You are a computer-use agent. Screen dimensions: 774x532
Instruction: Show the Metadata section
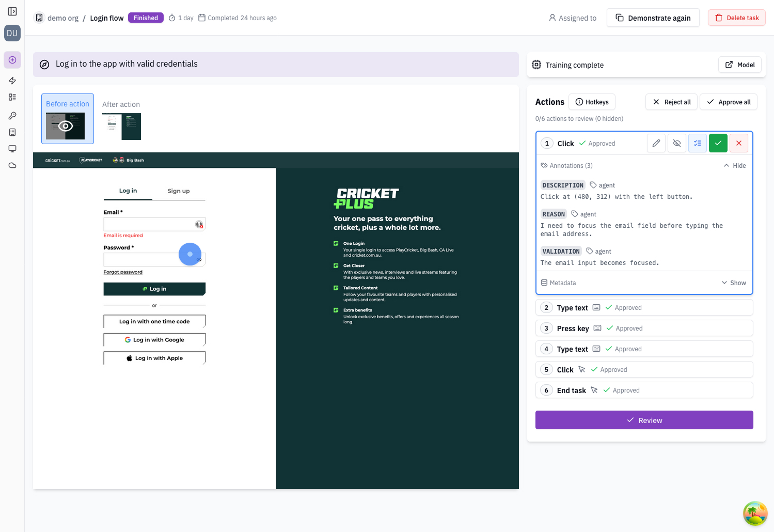tap(734, 283)
